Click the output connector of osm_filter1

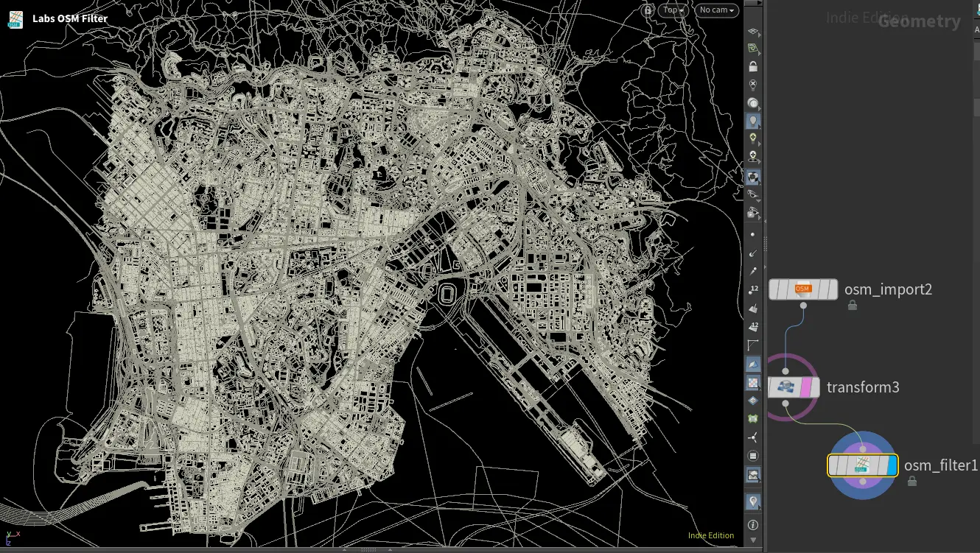click(x=863, y=482)
